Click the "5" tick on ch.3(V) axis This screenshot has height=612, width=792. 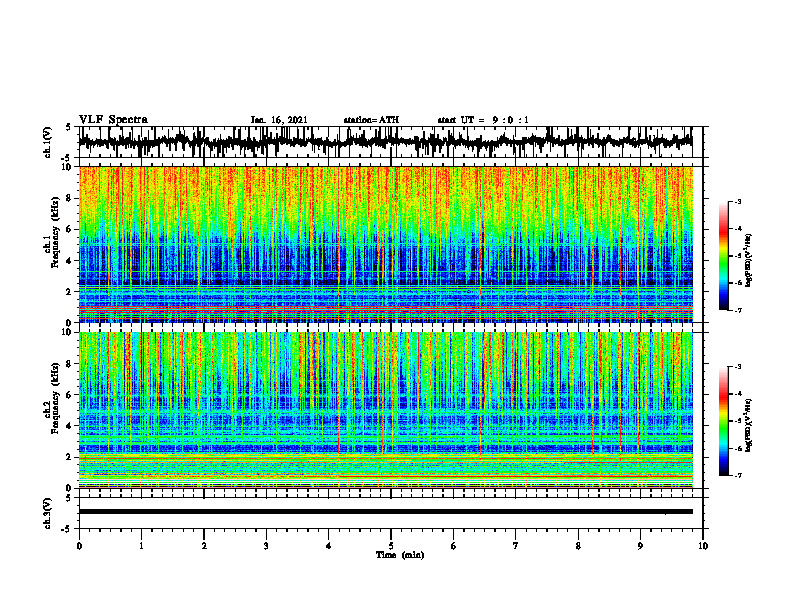point(68,498)
